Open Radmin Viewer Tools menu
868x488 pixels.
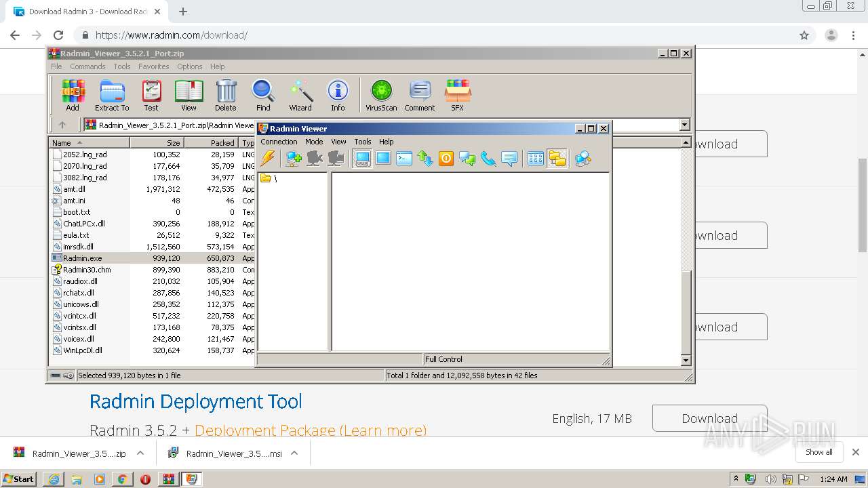(363, 142)
